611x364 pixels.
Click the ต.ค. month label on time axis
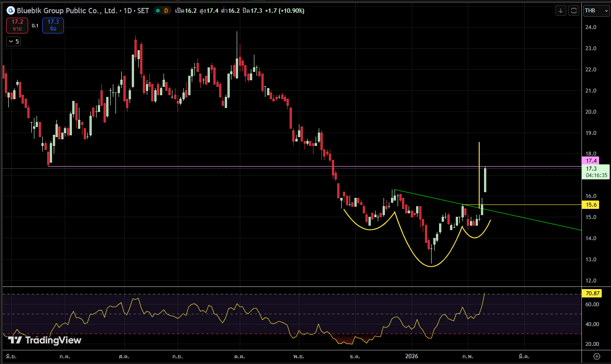pyautogui.click(x=239, y=356)
